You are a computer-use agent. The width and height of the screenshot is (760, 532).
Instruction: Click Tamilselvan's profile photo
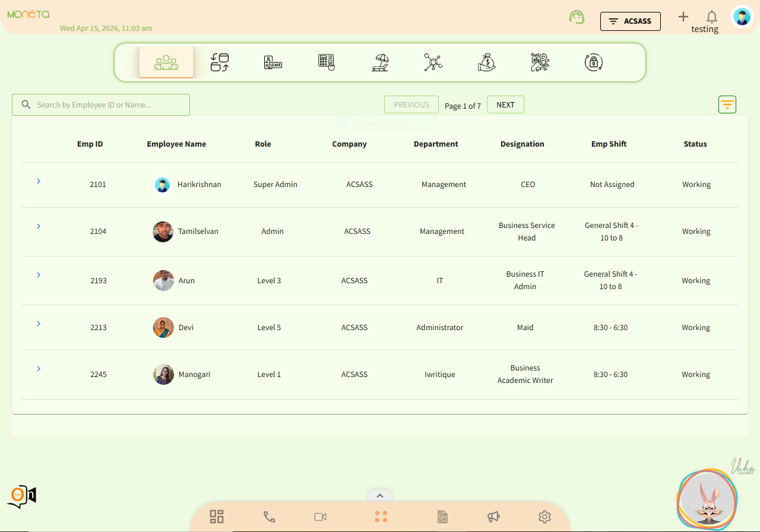[x=163, y=232]
